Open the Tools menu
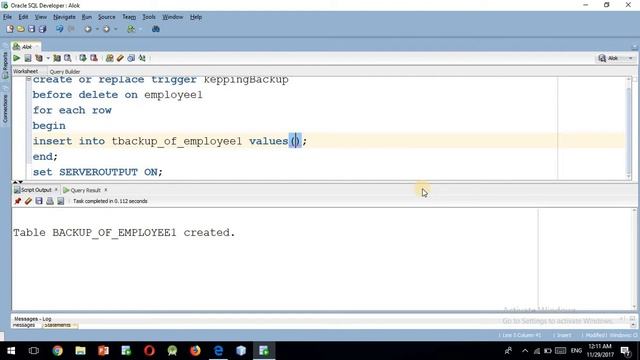Viewport: 640px width, 360px height. pyautogui.click(x=149, y=17)
